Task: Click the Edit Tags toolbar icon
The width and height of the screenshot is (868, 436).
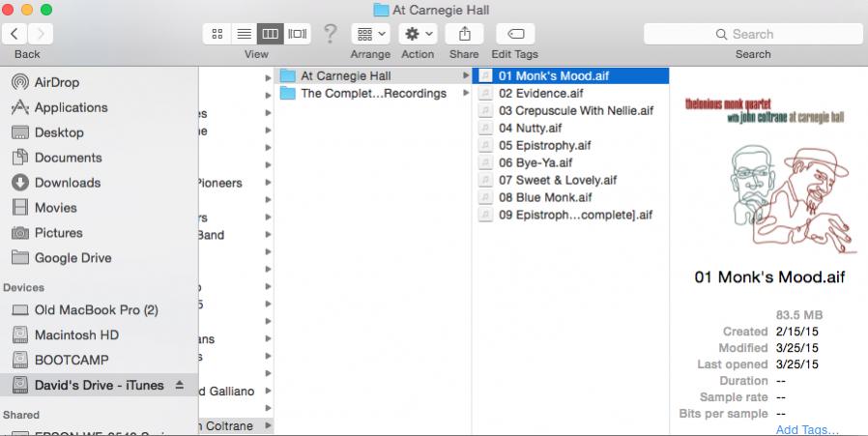Action: point(514,34)
